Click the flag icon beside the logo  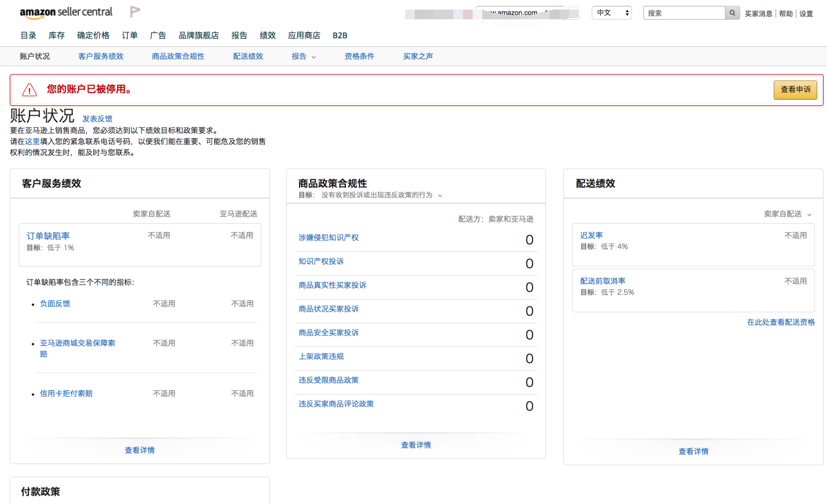point(135,12)
